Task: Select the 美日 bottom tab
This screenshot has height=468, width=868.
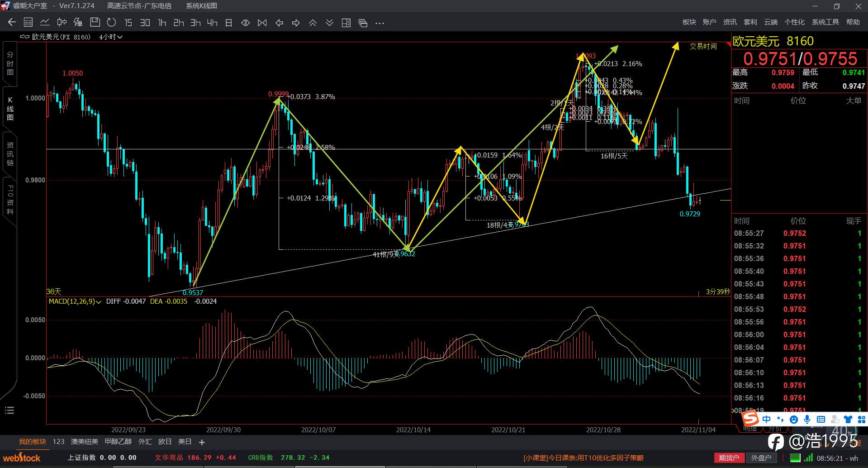Action: [x=185, y=442]
